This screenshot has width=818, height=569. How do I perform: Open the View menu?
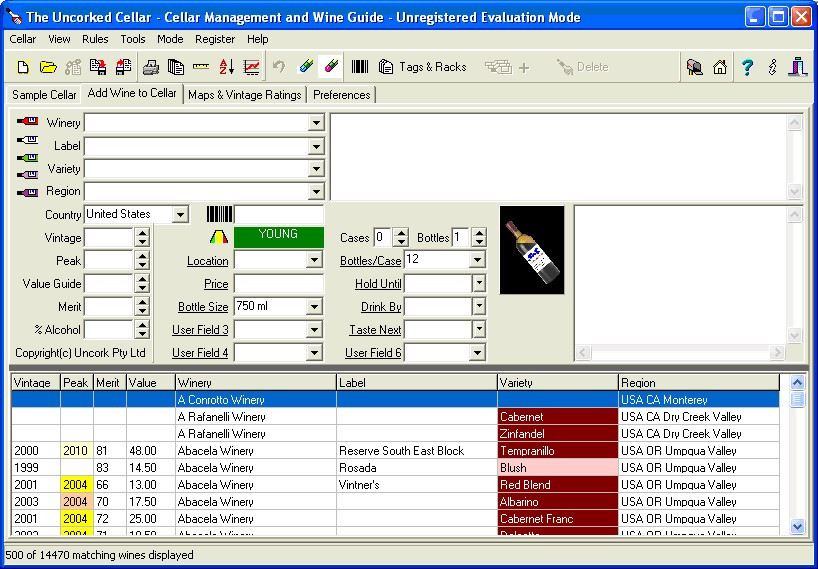pyautogui.click(x=59, y=39)
